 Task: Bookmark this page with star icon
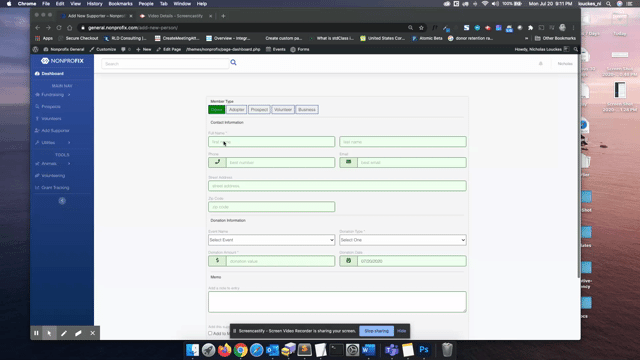point(421,28)
